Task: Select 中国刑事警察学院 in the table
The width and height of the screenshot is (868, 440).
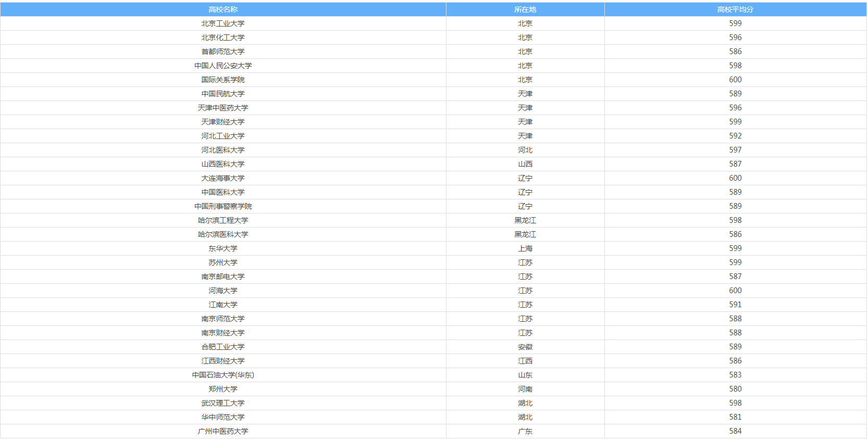Action: click(x=223, y=206)
